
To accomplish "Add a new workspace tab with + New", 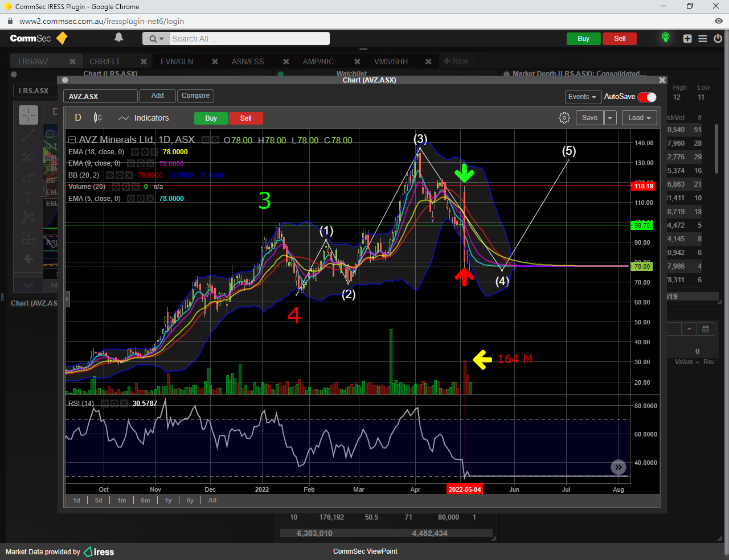I will pyautogui.click(x=456, y=61).
